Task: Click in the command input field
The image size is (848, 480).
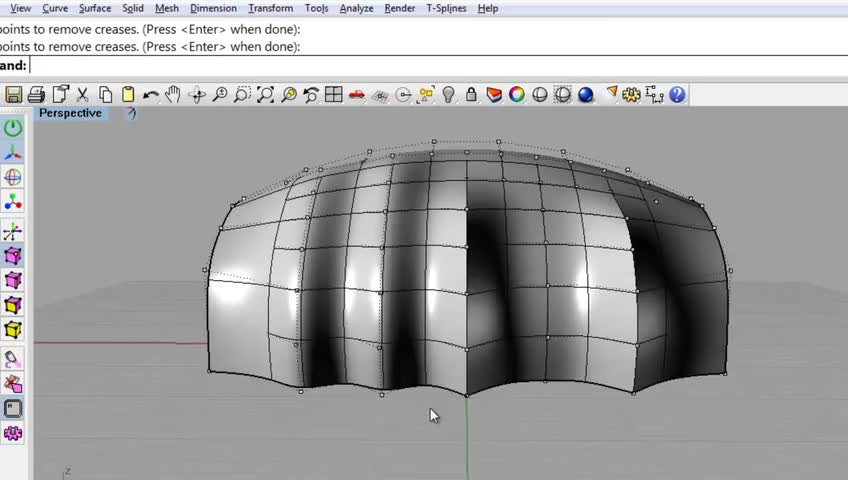Action: point(438,65)
